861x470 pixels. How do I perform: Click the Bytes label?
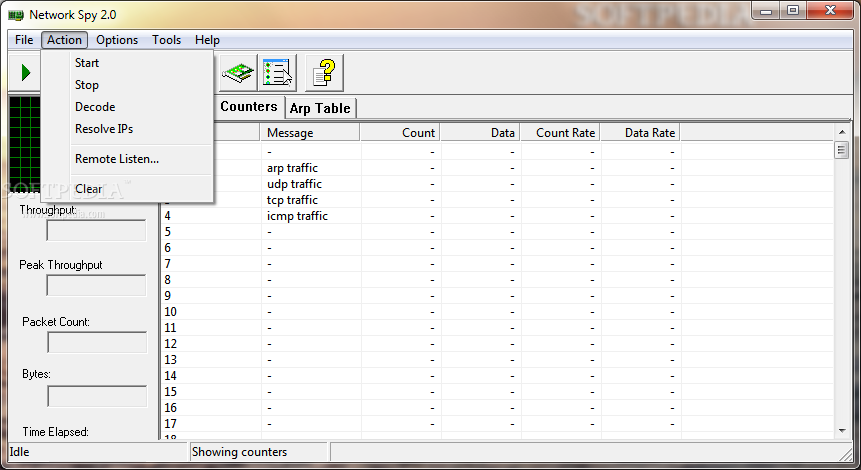point(36,374)
